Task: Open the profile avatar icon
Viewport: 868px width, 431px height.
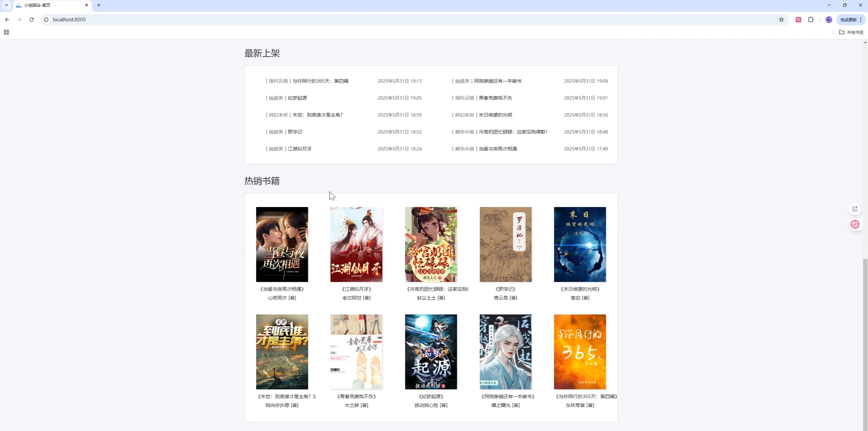Action: coord(829,20)
